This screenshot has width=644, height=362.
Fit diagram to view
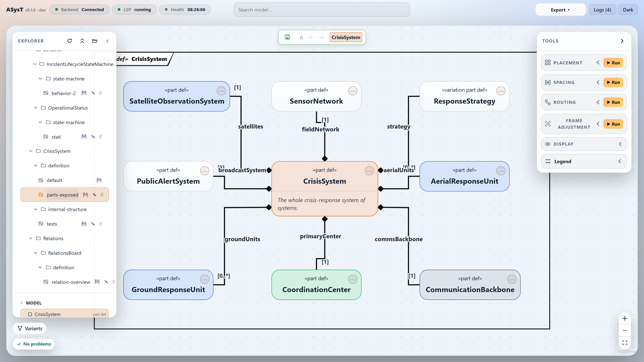[625, 342]
